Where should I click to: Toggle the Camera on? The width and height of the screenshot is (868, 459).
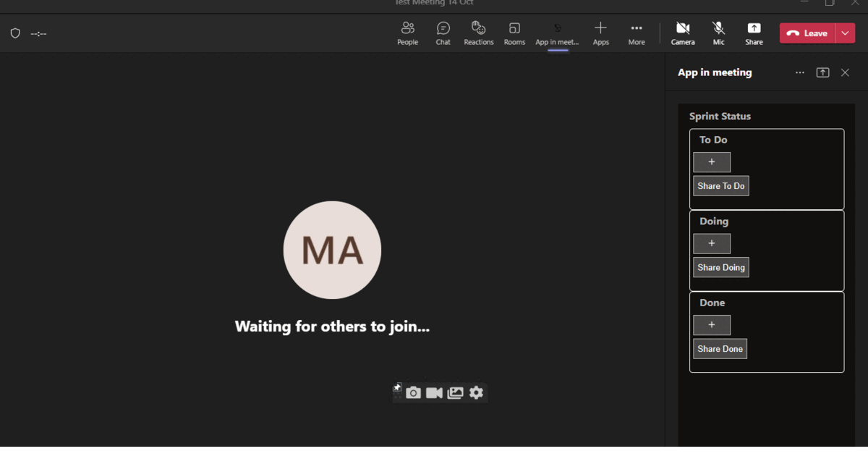coord(682,33)
